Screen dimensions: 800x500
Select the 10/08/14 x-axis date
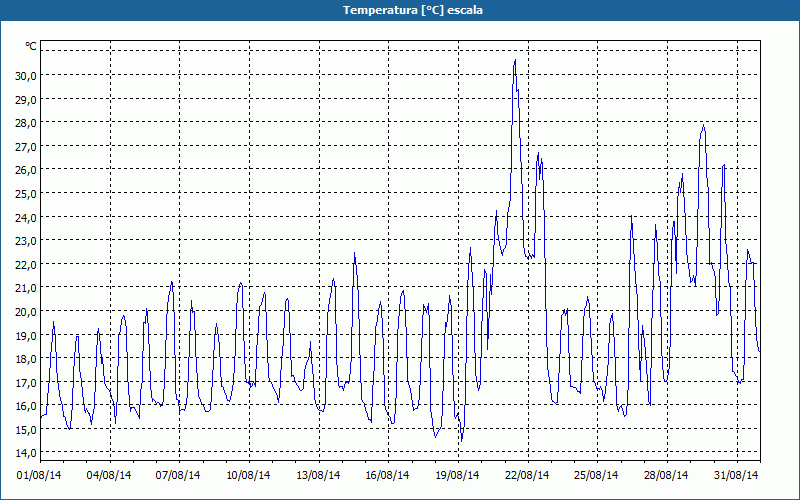pyautogui.click(x=249, y=474)
